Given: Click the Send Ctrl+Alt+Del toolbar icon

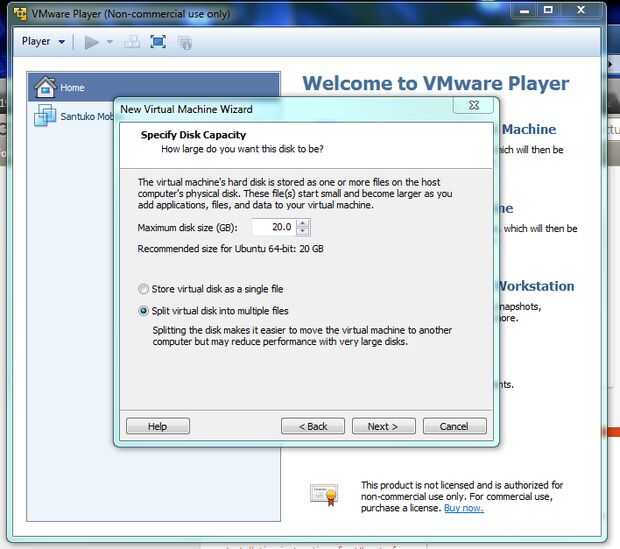Looking at the screenshot, I should (x=132, y=42).
